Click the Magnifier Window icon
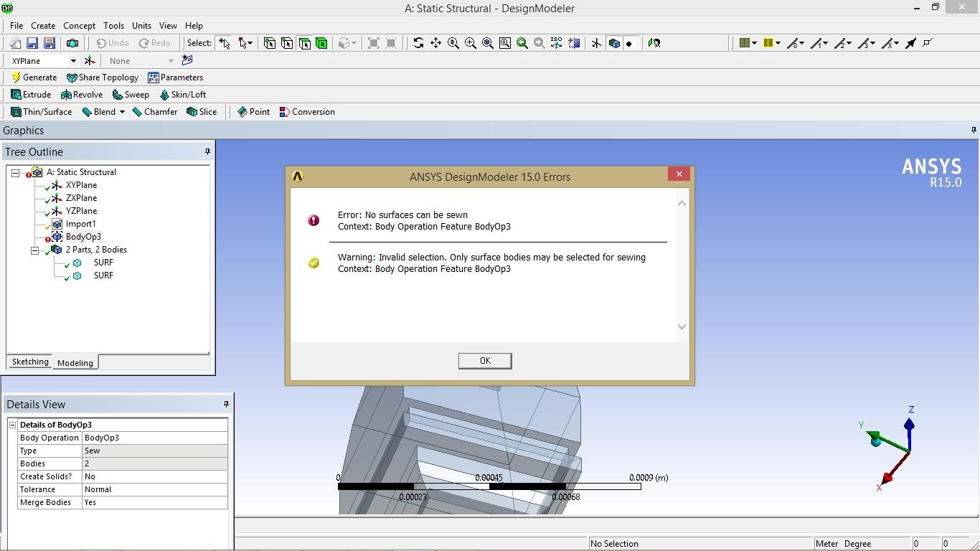 (x=505, y=43)
